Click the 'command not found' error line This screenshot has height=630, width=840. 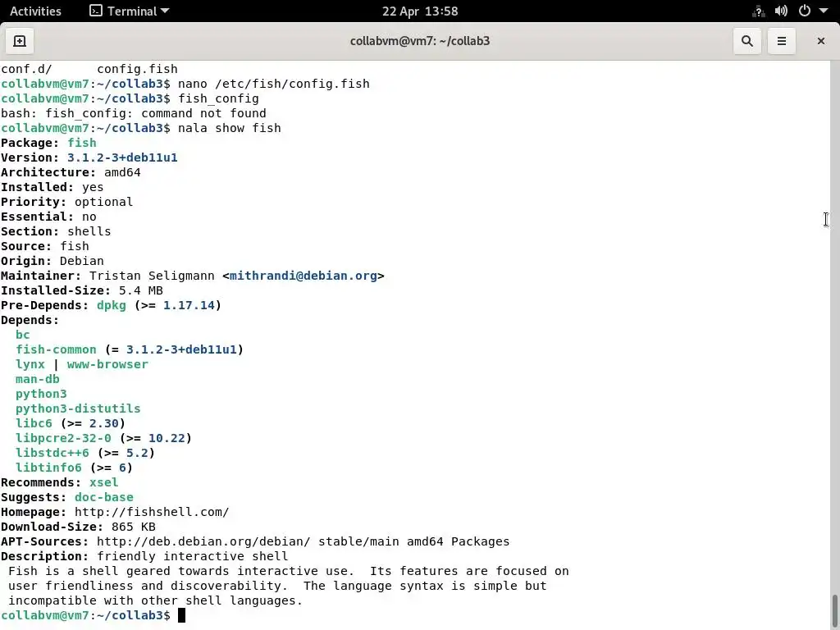pyautogui.click(x=134, y=113)
